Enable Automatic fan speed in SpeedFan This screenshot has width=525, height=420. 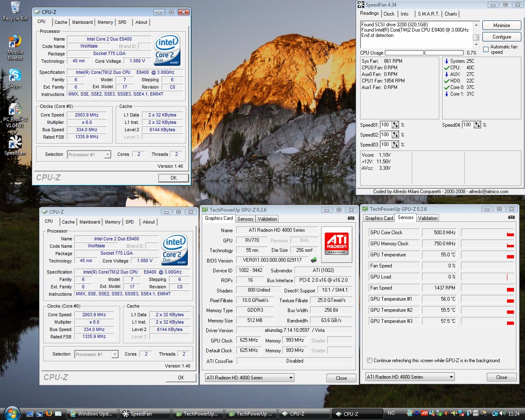click(x=486, y=50)
